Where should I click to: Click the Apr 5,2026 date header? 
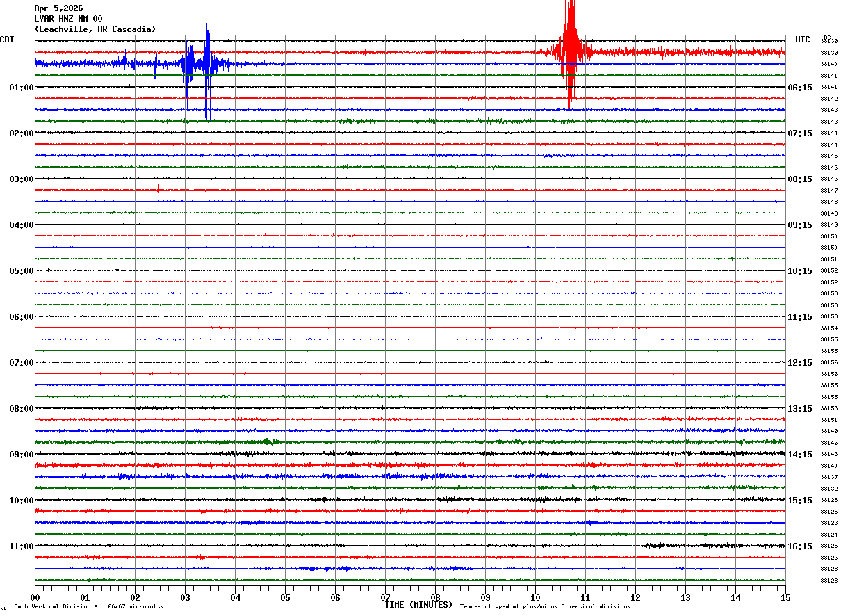point(58,8)
